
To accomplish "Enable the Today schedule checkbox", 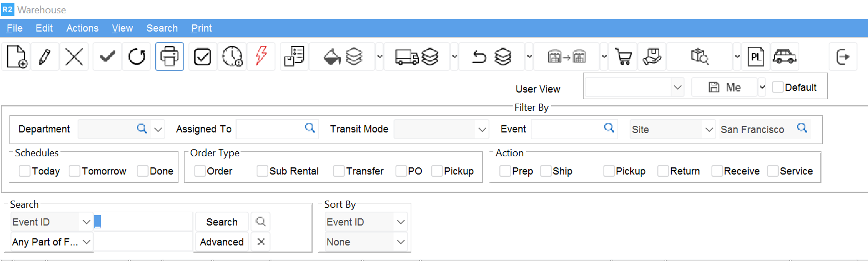I will coord(25,171).
